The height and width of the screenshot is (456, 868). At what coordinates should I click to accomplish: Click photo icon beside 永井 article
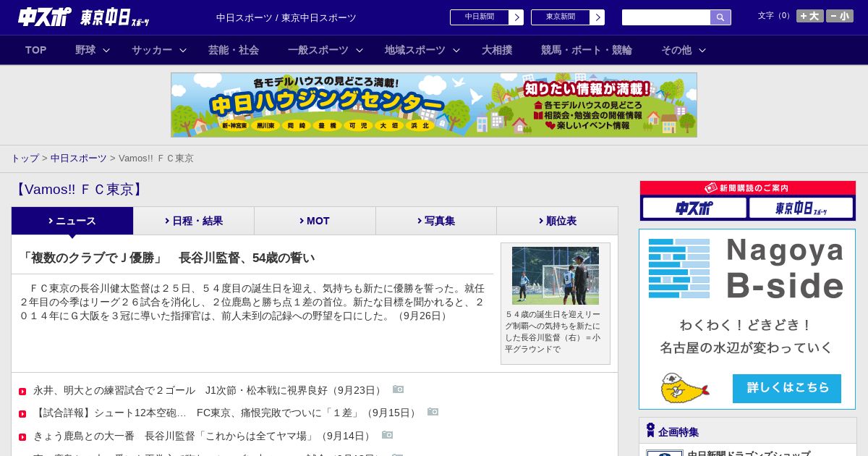click(x=399, y=389)
